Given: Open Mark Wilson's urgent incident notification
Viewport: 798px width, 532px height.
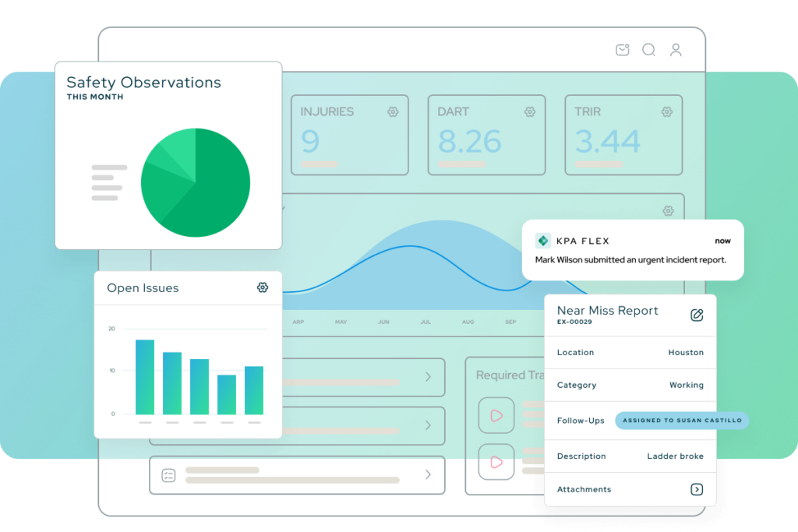Looking at the screenshot, I should pyautogui.click(x=633, y=259).
